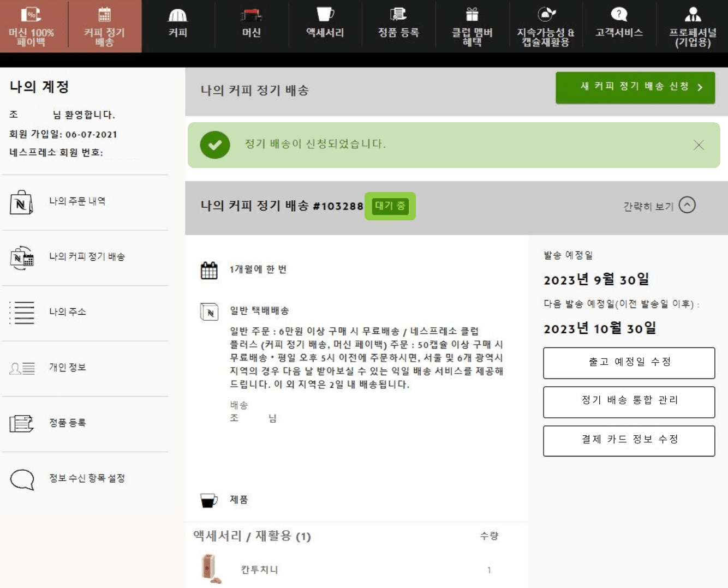Click 결제 카드 정보 수정 button
728x588 pixels.
(629, 440)
